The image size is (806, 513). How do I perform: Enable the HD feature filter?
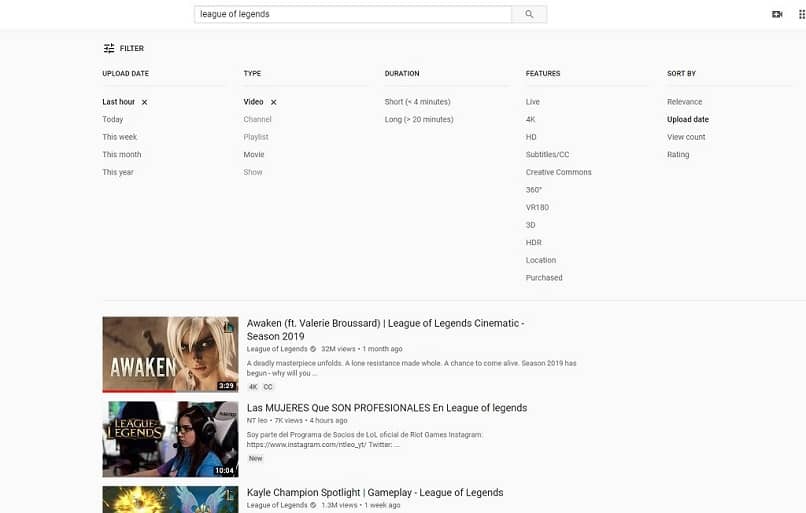coord(531,137)
